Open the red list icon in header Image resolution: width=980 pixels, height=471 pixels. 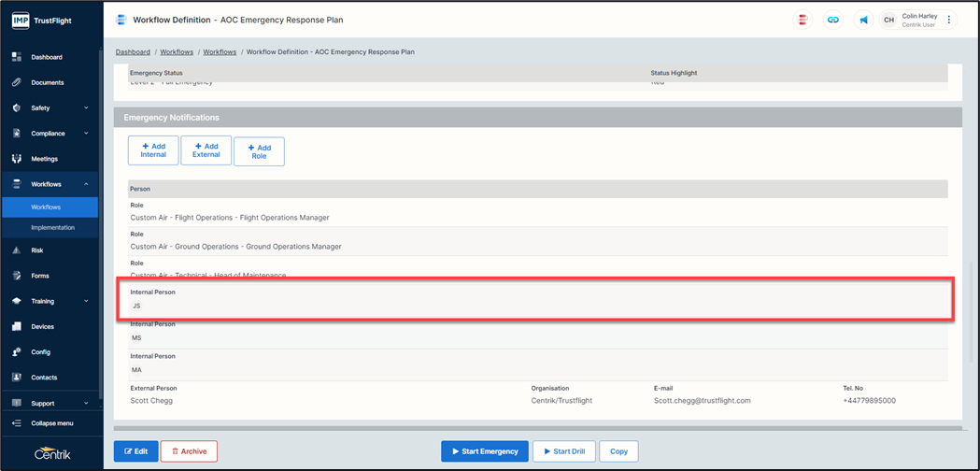pyautogui.click(x=802, y=20)
